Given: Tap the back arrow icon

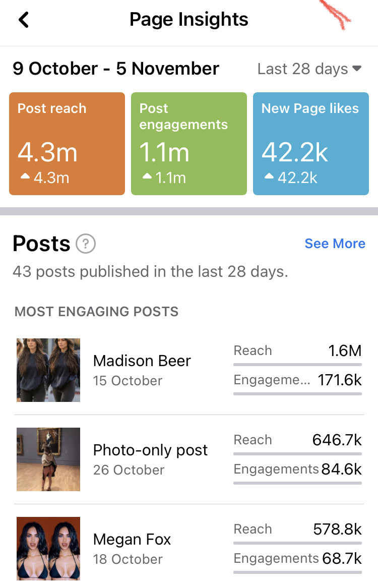Looking at the screenshot, I should coord(24,20).
